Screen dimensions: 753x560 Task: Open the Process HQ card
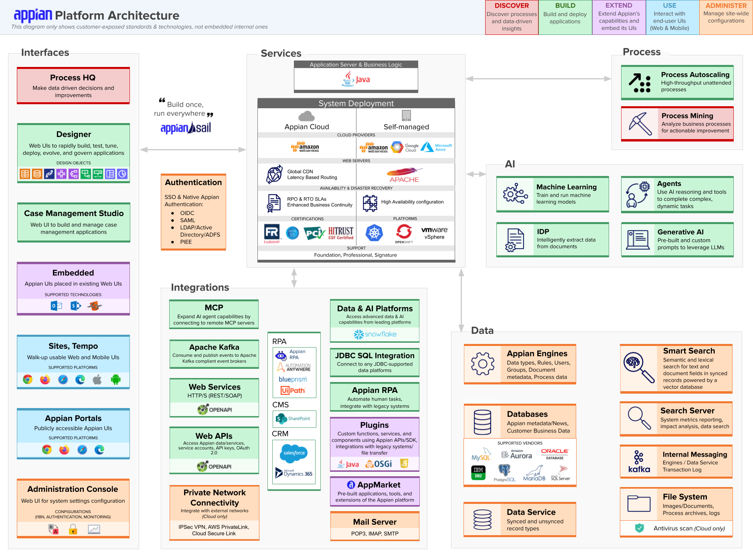[x=73, y=85]
